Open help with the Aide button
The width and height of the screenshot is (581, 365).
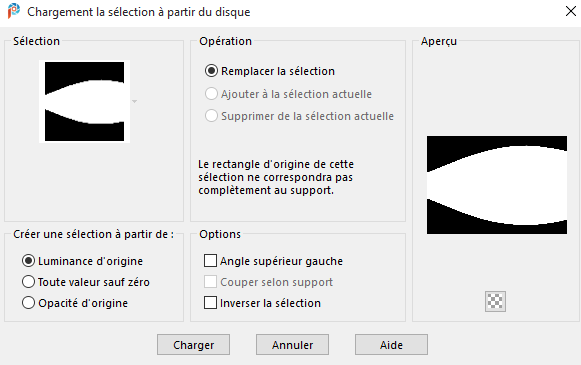[x=391, y=345]
